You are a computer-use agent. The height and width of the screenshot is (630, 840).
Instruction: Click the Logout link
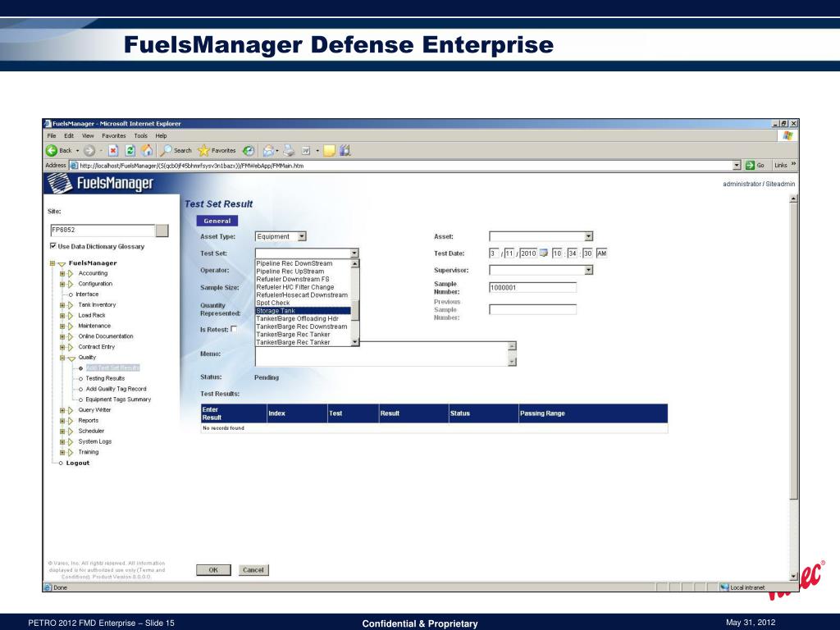(x=78, y=463)
